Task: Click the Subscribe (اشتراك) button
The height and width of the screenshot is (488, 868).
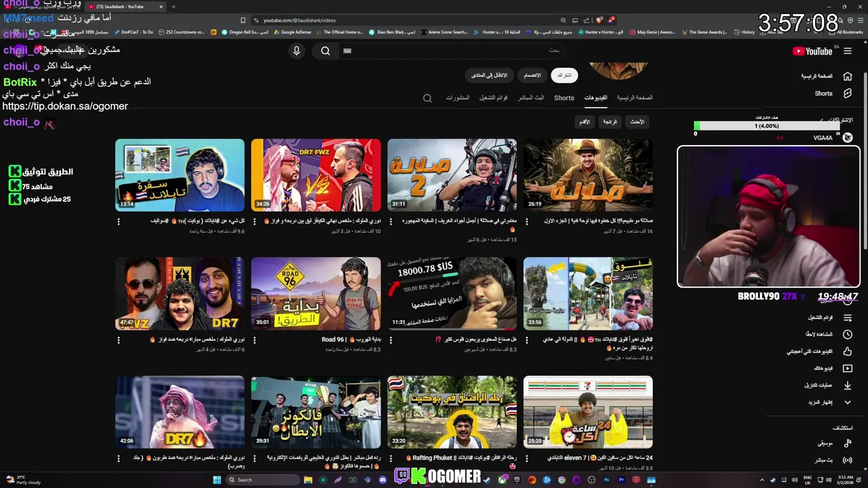Action: pos(564,75)
